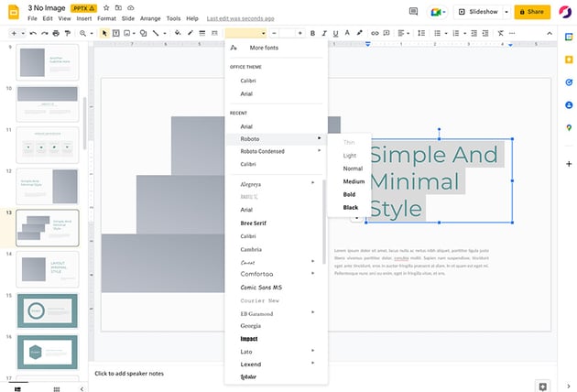Open the Shape tool
The height and width of the screenshot is (392, 577).
point(143,33)
